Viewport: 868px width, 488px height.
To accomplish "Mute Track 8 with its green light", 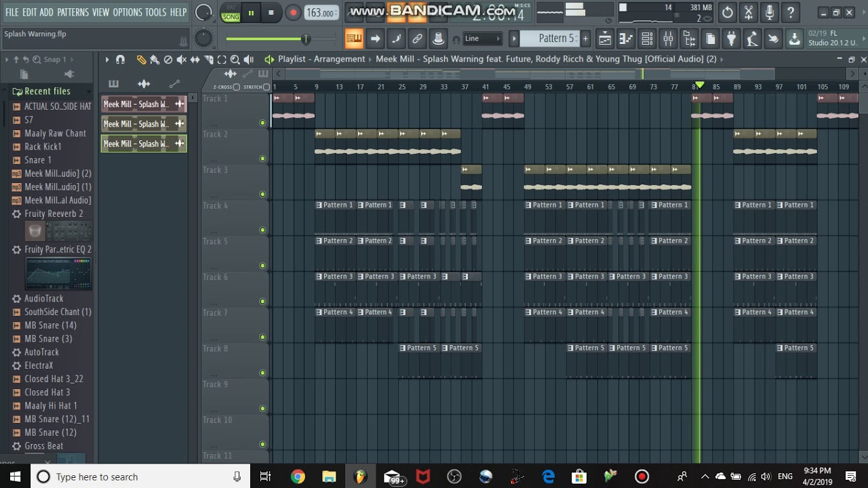I will click(262, 373).
